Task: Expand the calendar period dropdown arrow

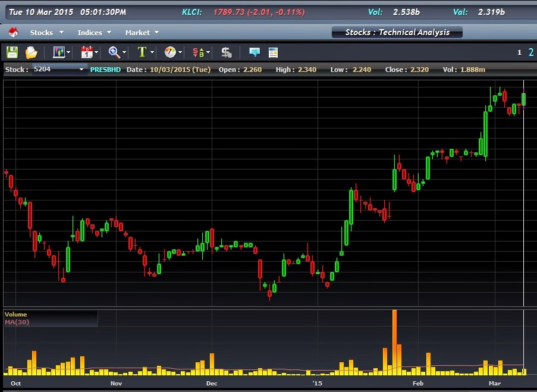Action: point(96,52)
